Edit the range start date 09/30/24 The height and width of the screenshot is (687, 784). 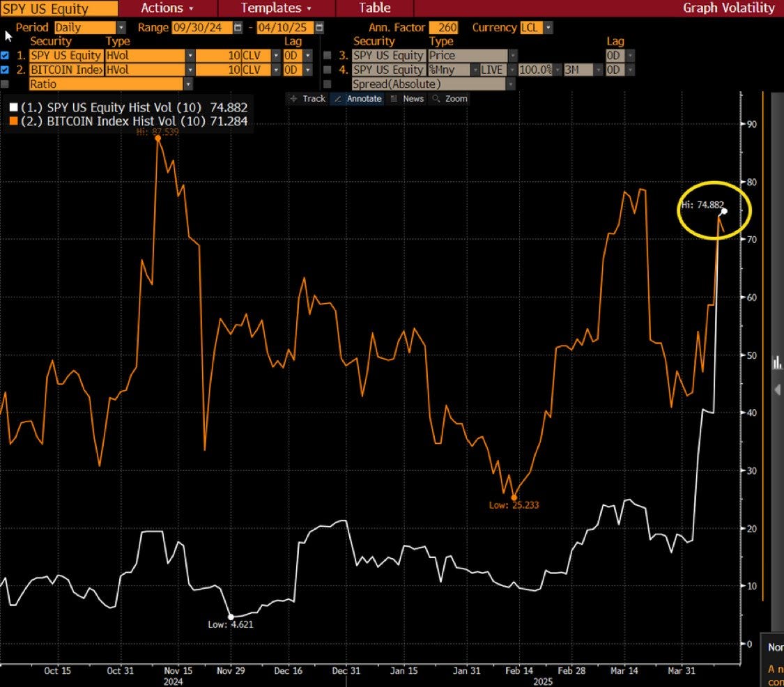click(x=202, y=27)
